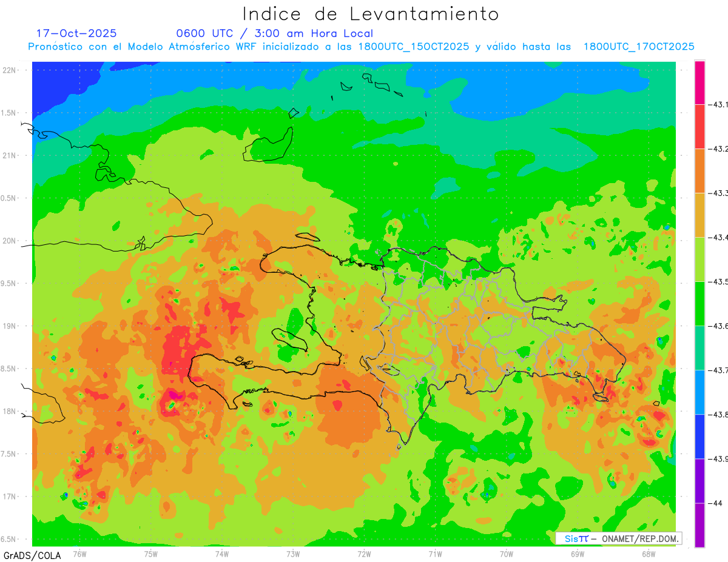This screenshot has height=562, width=728.
Task: Select the teal green legend swatch above -43.7
Action: [x=699, y=347]
